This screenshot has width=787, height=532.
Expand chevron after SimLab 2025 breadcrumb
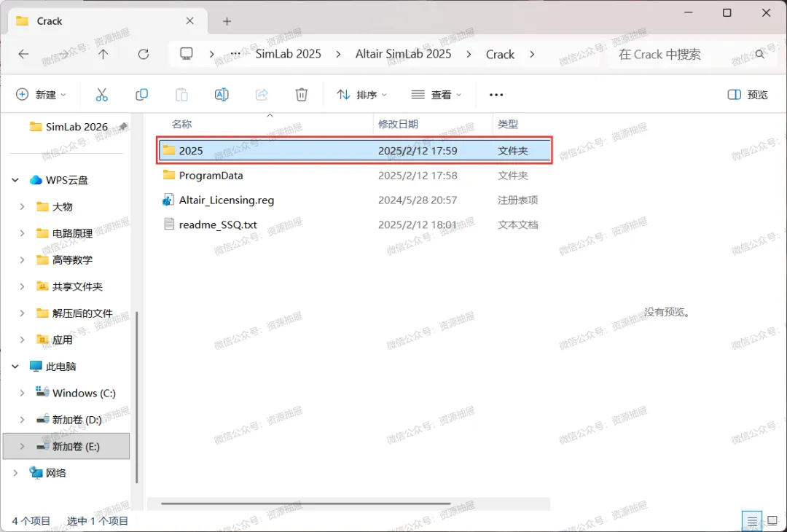pos(338,54)
